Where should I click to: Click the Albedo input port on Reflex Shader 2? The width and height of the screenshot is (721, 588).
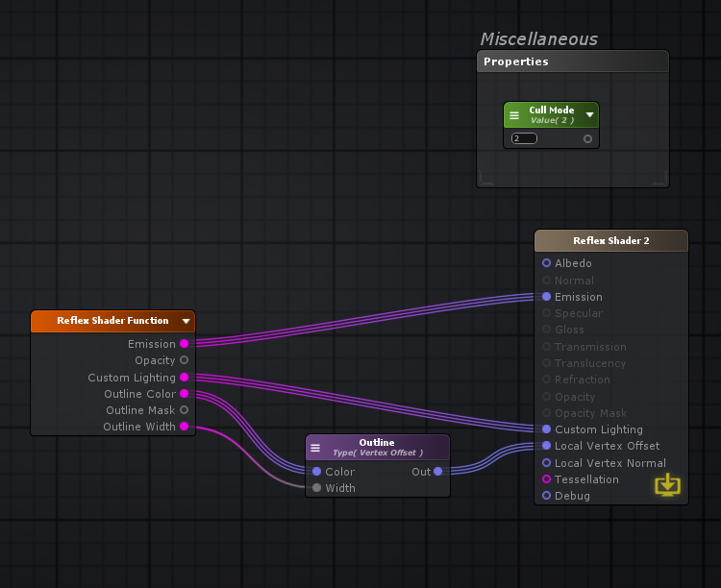click(547, 263)
